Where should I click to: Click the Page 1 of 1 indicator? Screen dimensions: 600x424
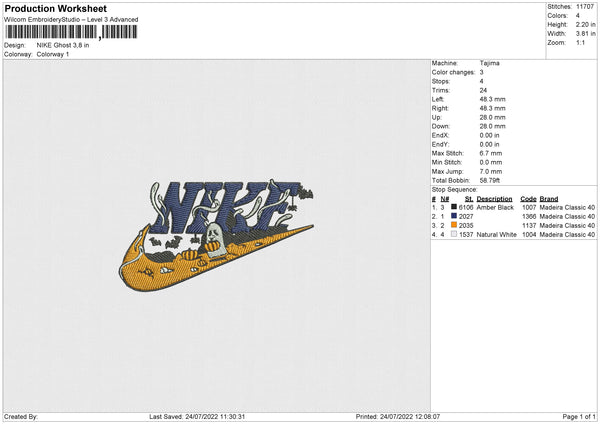coord(579,417)
